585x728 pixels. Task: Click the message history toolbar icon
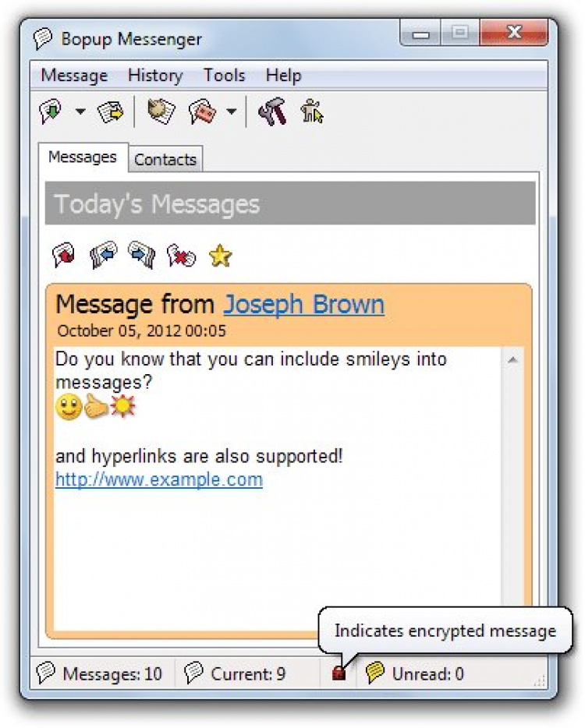[161, 111]
